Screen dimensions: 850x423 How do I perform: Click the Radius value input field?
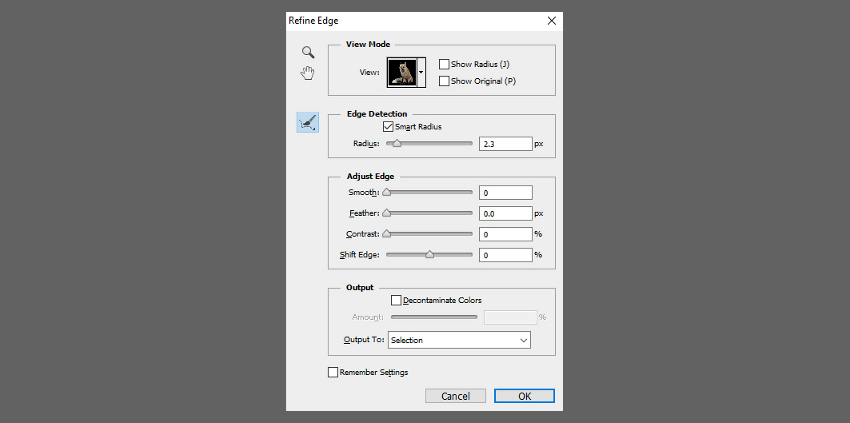point(506,144)
